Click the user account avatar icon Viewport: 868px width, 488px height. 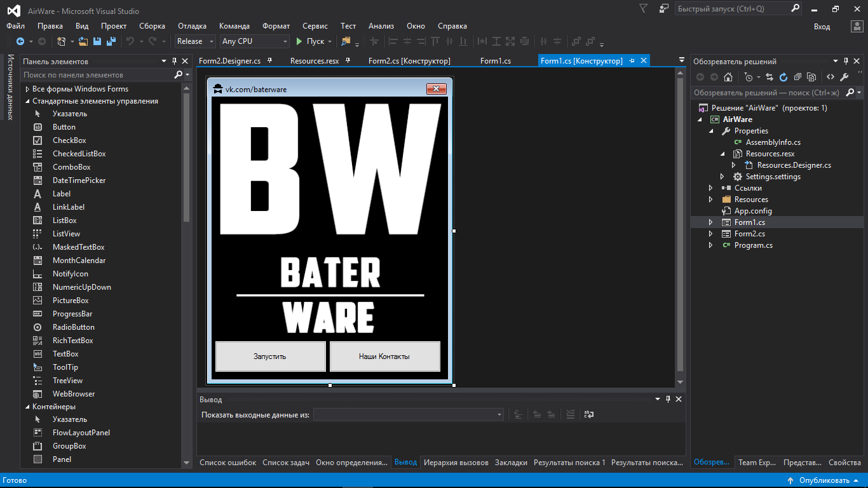point(857,26)
